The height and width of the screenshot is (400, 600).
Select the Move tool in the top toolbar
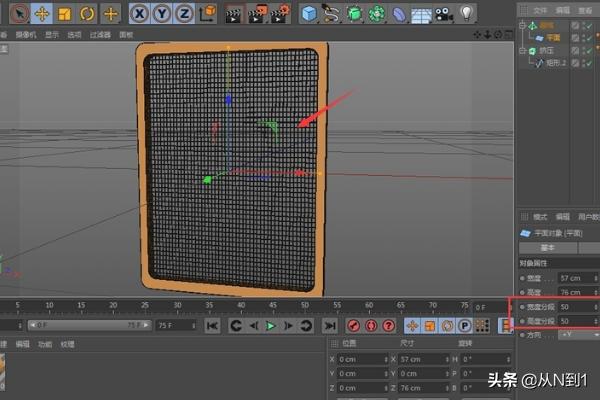[42, 14]
